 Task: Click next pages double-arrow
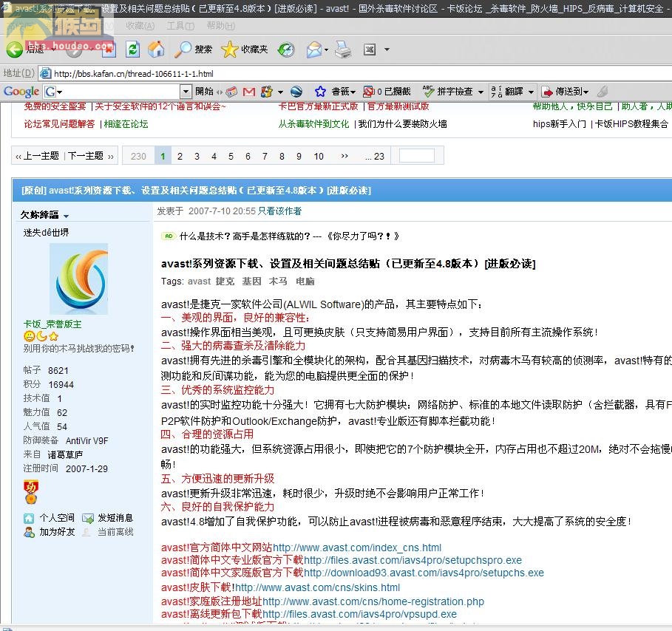[345, 157]
